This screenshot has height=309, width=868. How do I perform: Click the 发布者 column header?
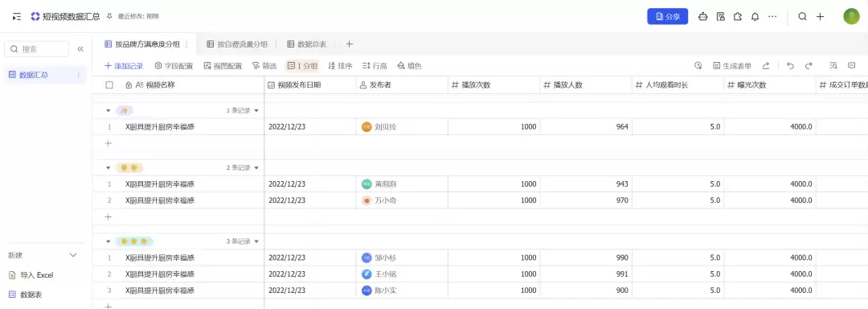[403, 84]
